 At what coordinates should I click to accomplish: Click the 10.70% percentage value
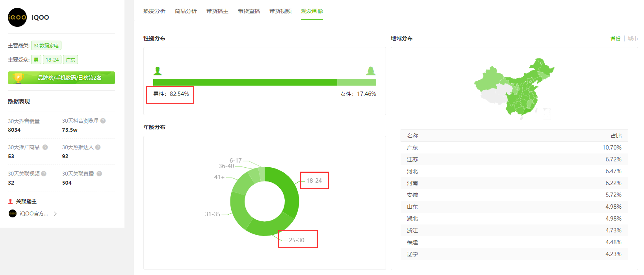(x=612, y=148)
